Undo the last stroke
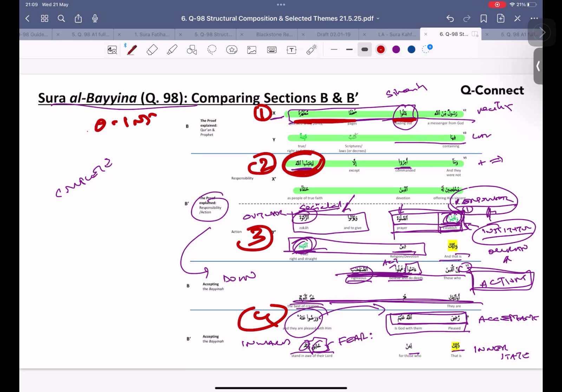Image resolution: width=562 pixels, height=392 pixels. [x=450, y=19]
